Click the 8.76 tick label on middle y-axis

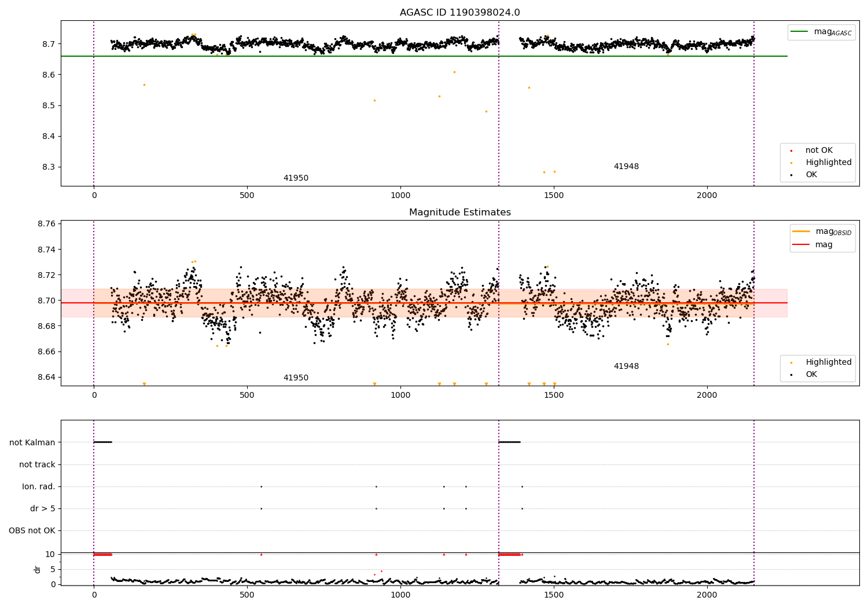tap(46, 224)
